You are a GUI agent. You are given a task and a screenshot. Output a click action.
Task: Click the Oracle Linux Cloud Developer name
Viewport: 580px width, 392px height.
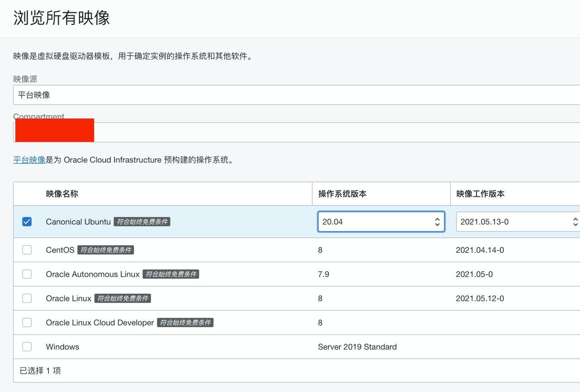[100, 323]
